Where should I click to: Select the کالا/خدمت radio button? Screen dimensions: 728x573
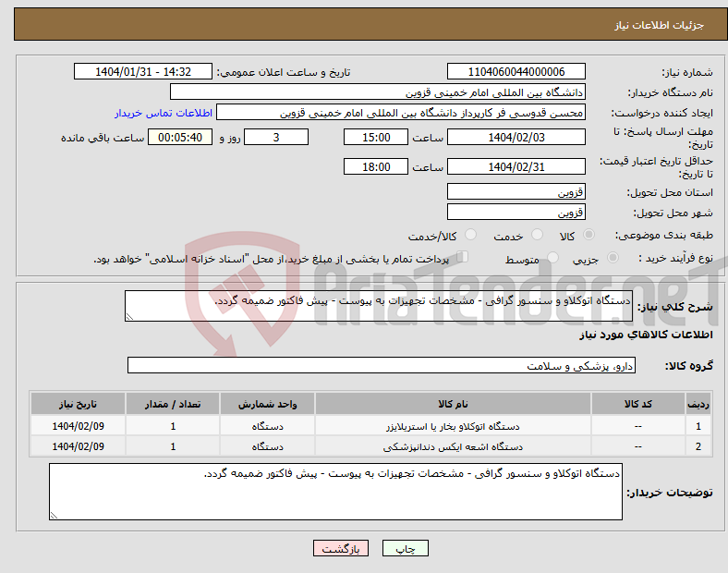470,235
